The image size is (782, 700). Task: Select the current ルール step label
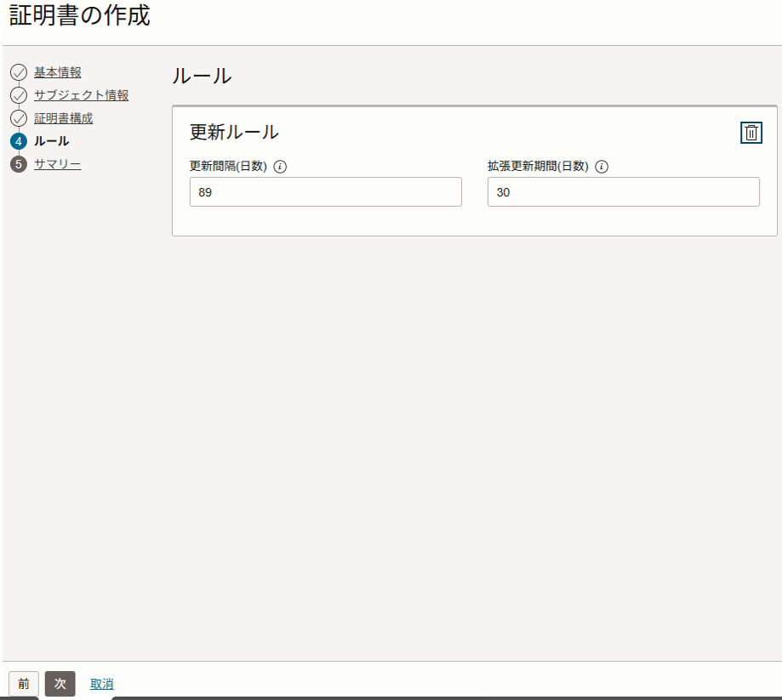(x=52, y=141)
